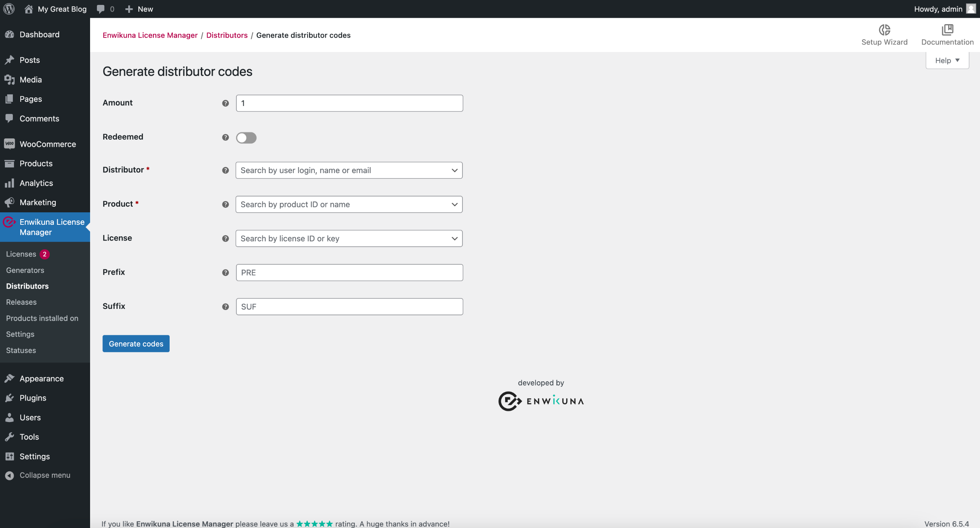Viewport: 980px width, 528px height.
Task: Click the Marketing megaphone icon
Action: point(9,202)
